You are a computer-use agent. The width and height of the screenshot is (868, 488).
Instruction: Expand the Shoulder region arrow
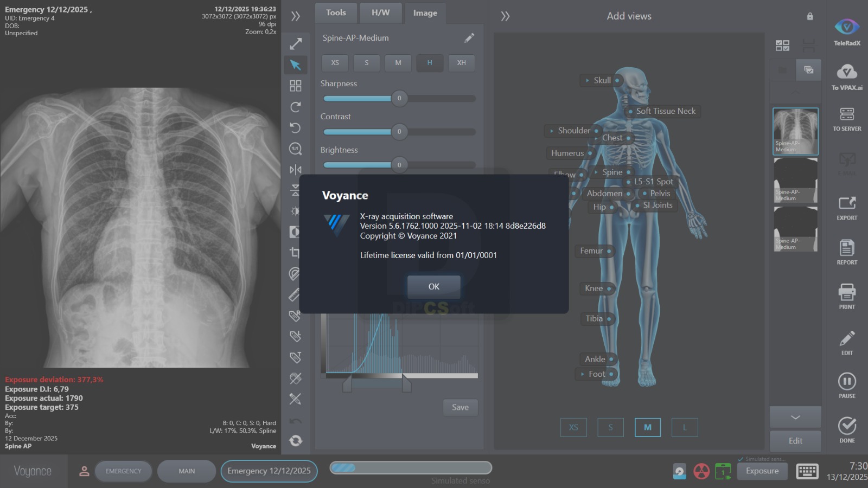point(552,131)
